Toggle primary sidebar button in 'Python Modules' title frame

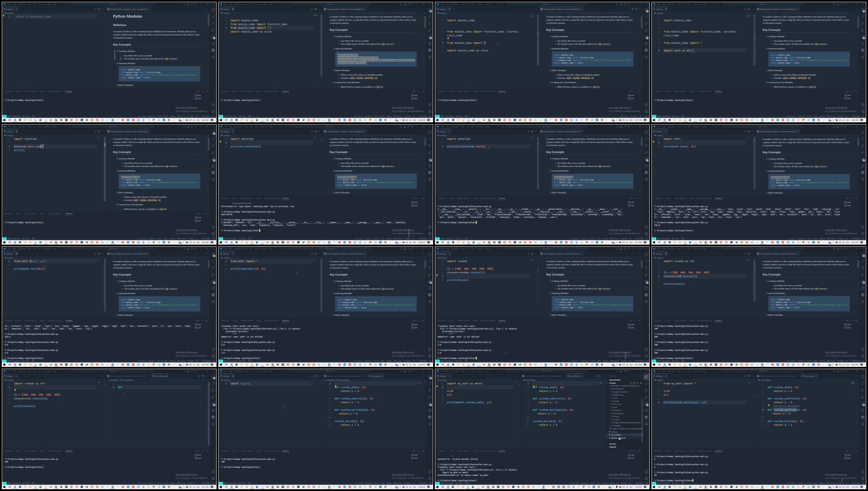184,4
